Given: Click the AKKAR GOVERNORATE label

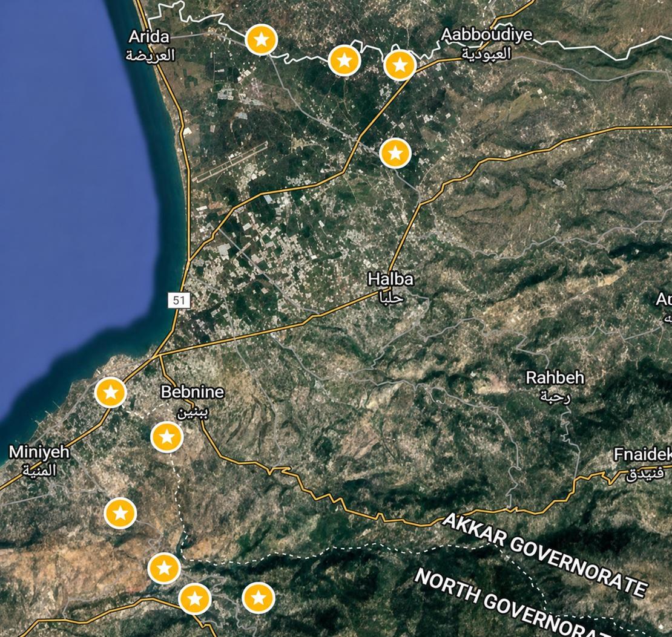Looking at the screenshot, I should click(x=544, y=555).
